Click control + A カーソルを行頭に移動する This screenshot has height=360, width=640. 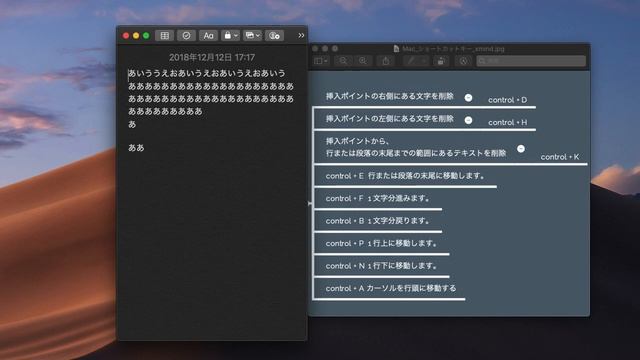pos(391,288)
